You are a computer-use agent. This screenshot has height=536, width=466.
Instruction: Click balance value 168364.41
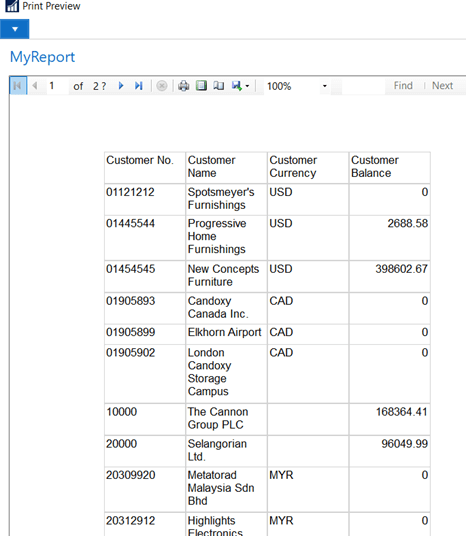401,412
